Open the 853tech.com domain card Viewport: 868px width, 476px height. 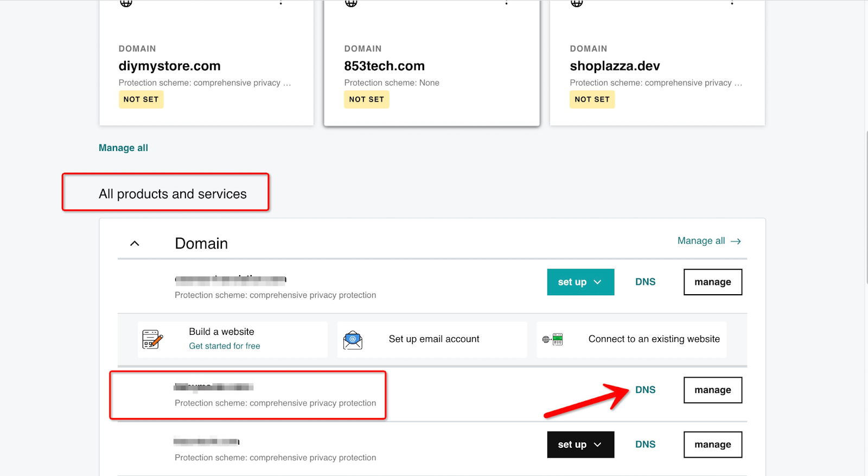(432, 63)
